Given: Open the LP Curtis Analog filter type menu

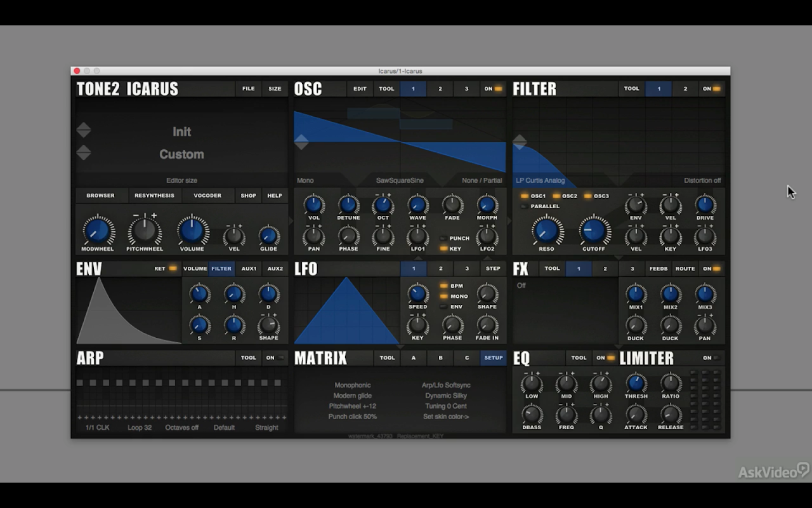Looking at the screenshot, I should click(x=540, y=180).
